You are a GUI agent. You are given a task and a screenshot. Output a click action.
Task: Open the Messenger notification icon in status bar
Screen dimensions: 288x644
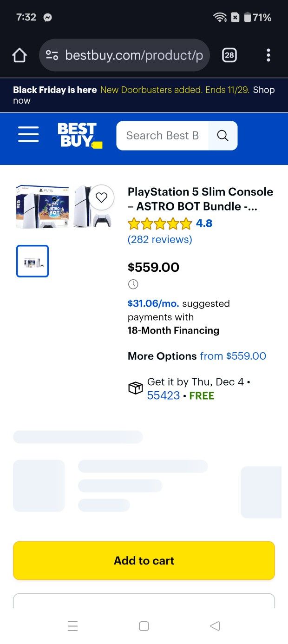point(48,17)
